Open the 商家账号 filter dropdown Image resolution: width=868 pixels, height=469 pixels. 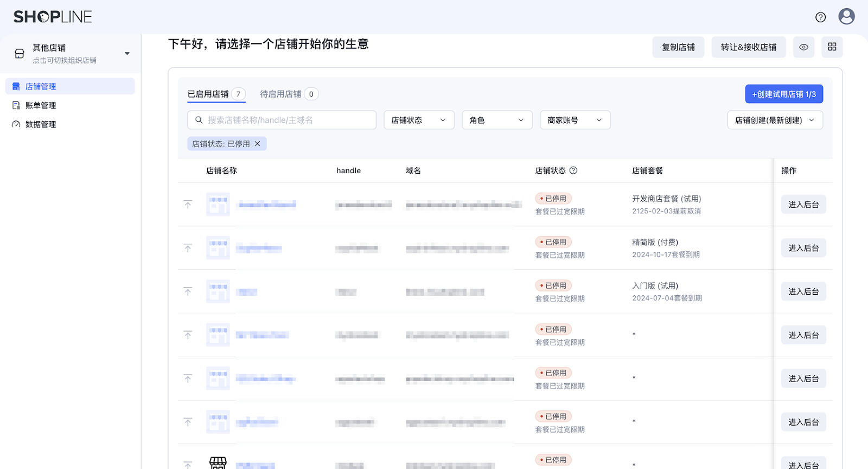click(575, 120)
